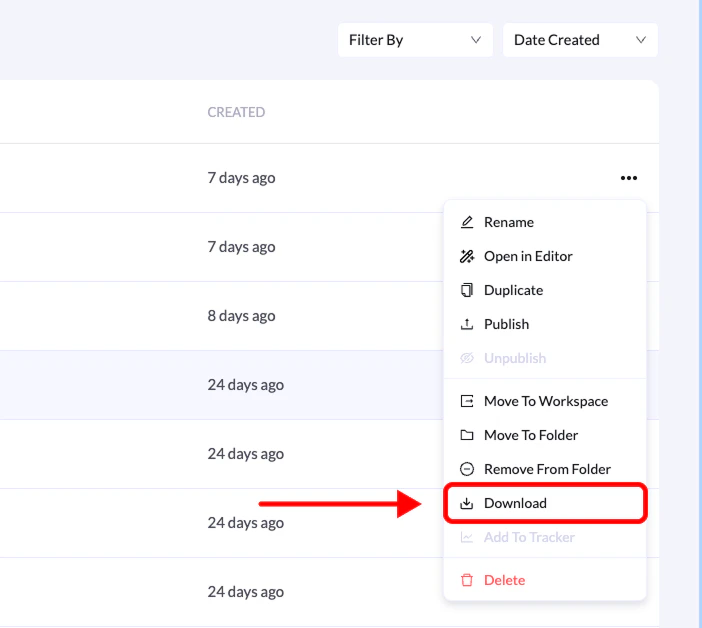This screenshot has width=702, height=628.
Task: Click the folder icon for Move To Folder
Action: coord(466,435)
